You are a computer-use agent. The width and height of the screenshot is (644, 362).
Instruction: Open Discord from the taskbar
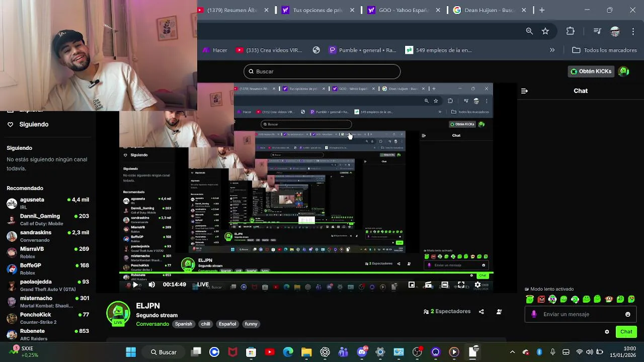(x=362, y=352)
